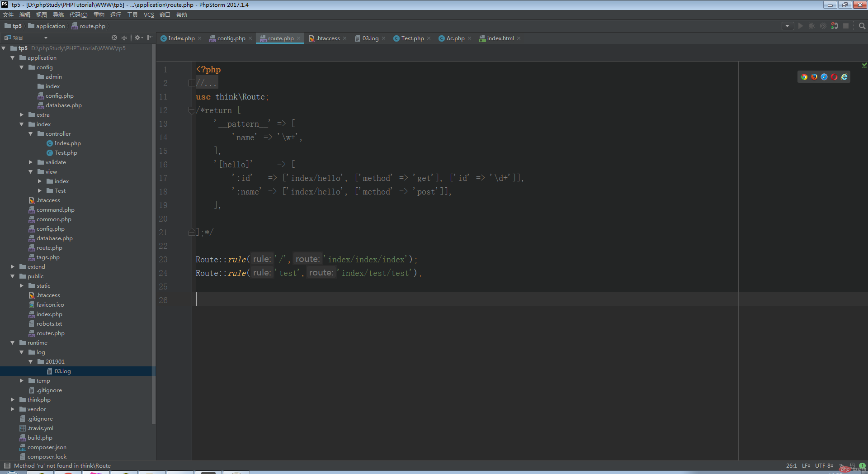Expand the temp folder
The image size is (868, 474).
pos(22,381)
